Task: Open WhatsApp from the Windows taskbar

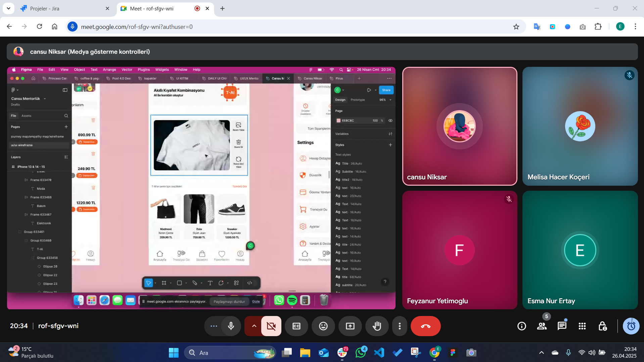Action: [x=361, y=353]
